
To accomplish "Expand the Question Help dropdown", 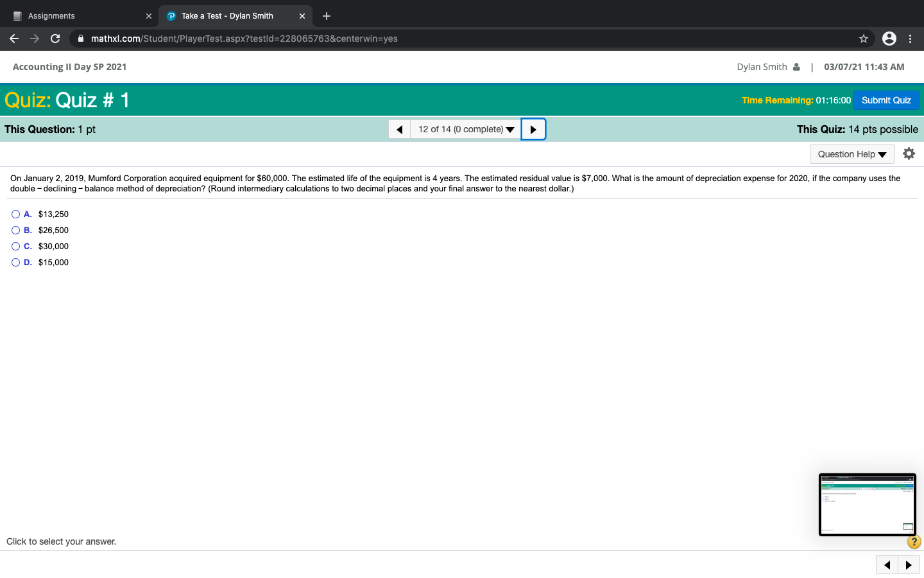I will coord(851,154).
